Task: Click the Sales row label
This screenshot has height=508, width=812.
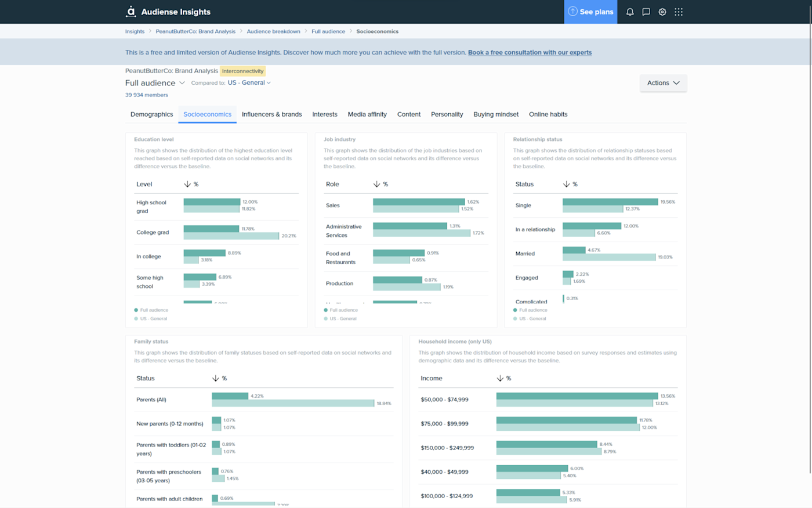Action: click(x=333, y=206)
